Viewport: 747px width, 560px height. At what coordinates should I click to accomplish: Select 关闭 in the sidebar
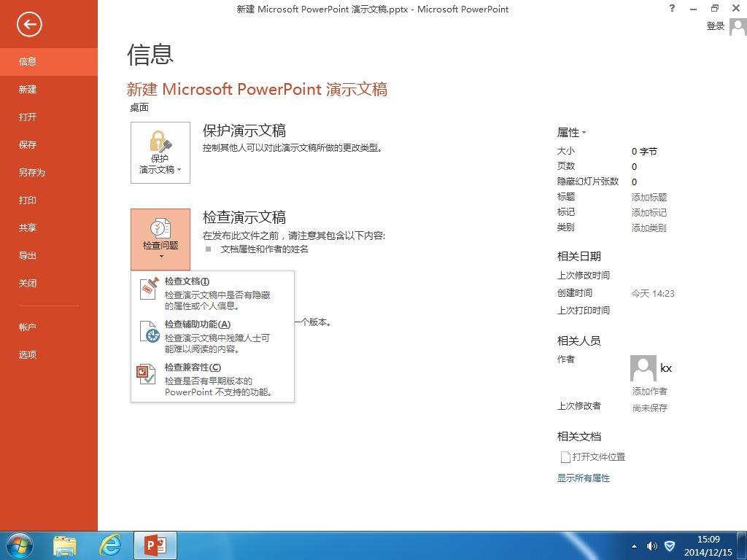pyautogui.click(x=49, y=284)
